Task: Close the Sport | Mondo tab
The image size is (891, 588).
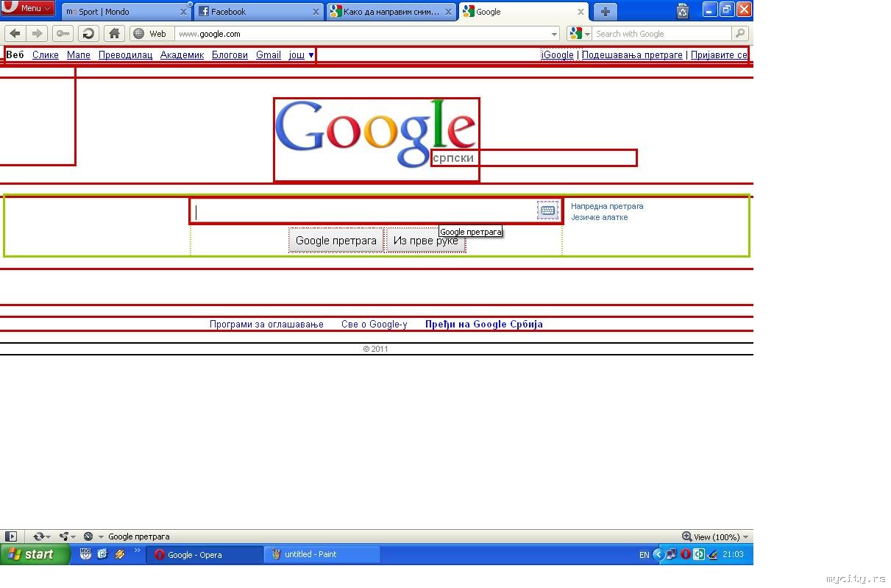Action: [x=184, y=12]
